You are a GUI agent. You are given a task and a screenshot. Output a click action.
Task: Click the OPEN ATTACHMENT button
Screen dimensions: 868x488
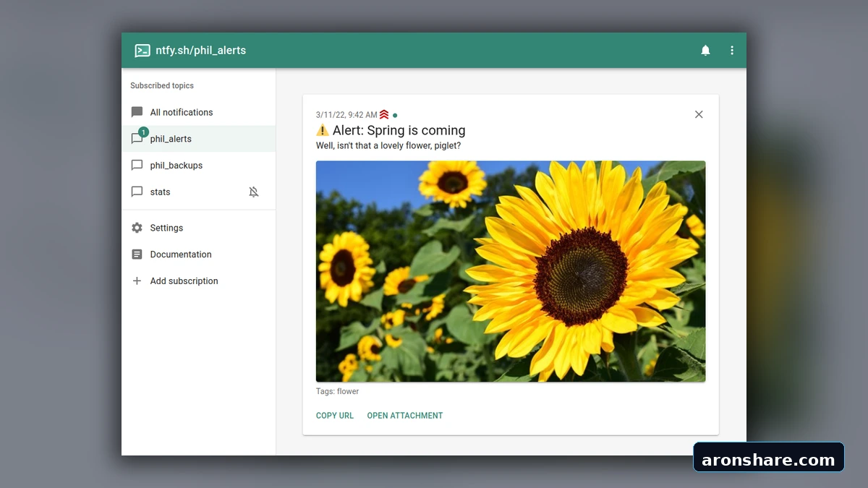(x=405, y=416)
